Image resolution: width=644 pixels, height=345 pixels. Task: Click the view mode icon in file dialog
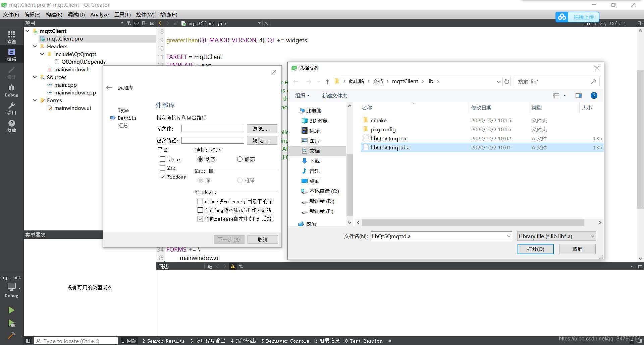tap(556, 95)
